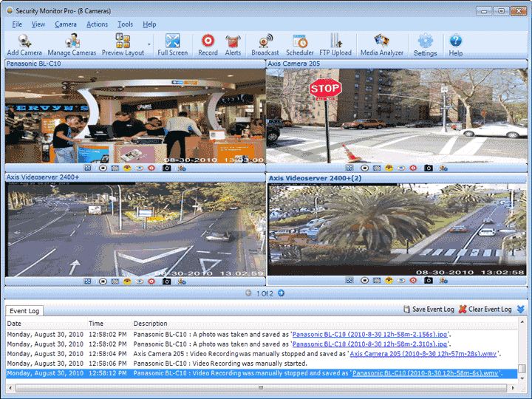Go to next camera page arrow
This screenshot has width=532, height=399.
[281, 293]
